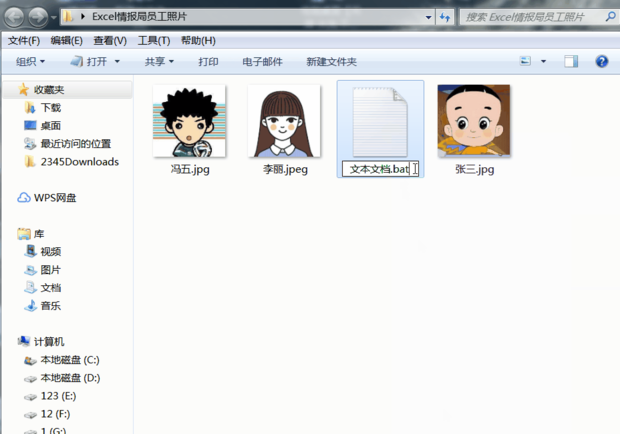Open WPS网盘 in the sidebar

(55, 198)
